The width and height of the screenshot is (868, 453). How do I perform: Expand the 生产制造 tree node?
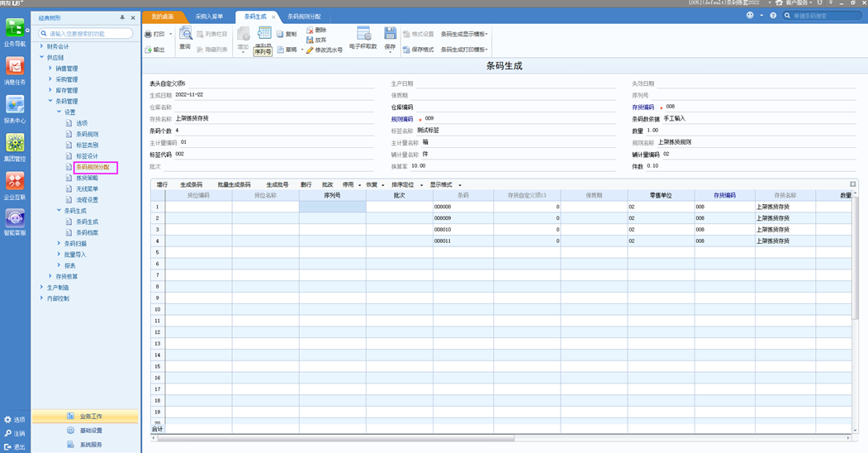[41, 287]
